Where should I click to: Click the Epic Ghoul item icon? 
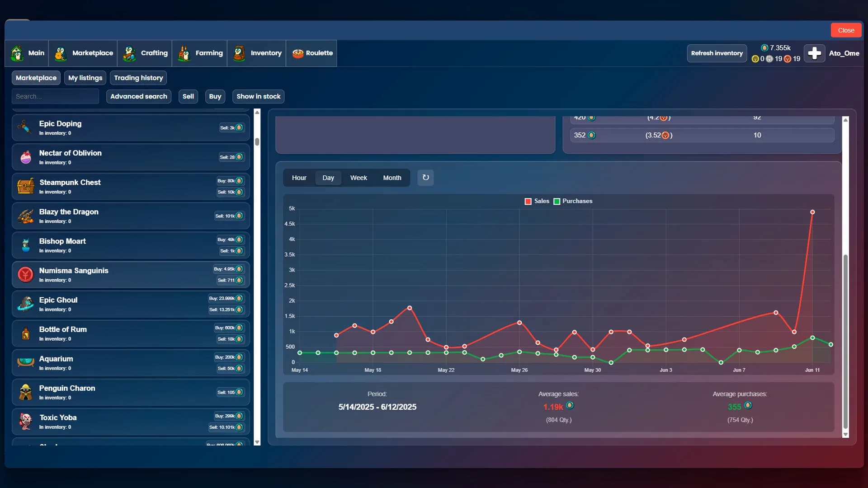coord(26,304)
